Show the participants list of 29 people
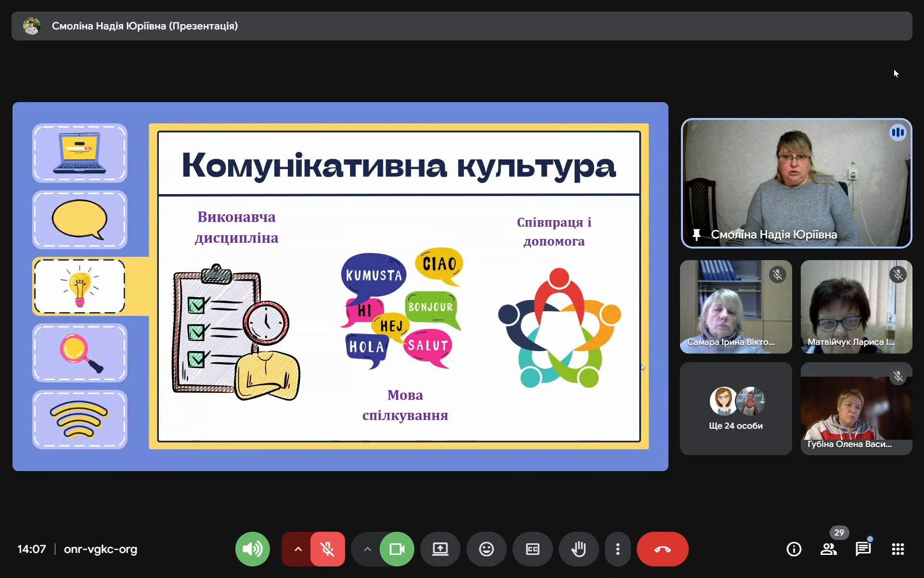 point(828,549)
